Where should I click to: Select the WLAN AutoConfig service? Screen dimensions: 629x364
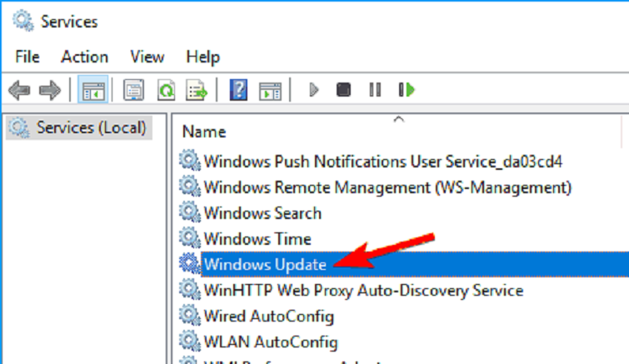(270, 342)
